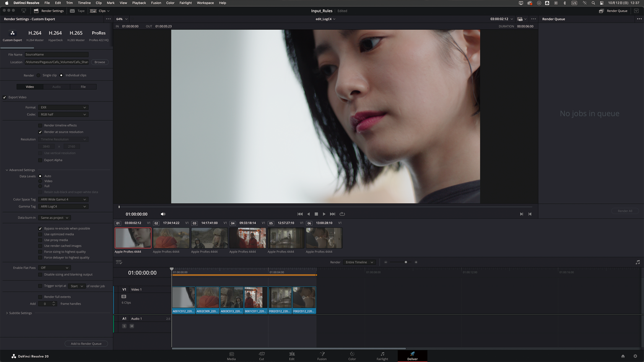
Task: Click the timeline zoom slider handle
Action: click(405, 262)
